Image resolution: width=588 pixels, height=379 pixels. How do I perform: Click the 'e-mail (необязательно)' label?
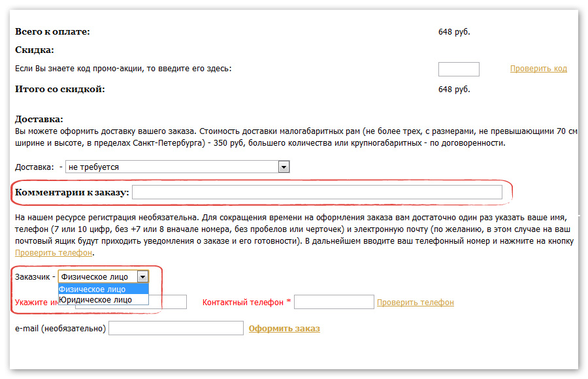(60, 328)
